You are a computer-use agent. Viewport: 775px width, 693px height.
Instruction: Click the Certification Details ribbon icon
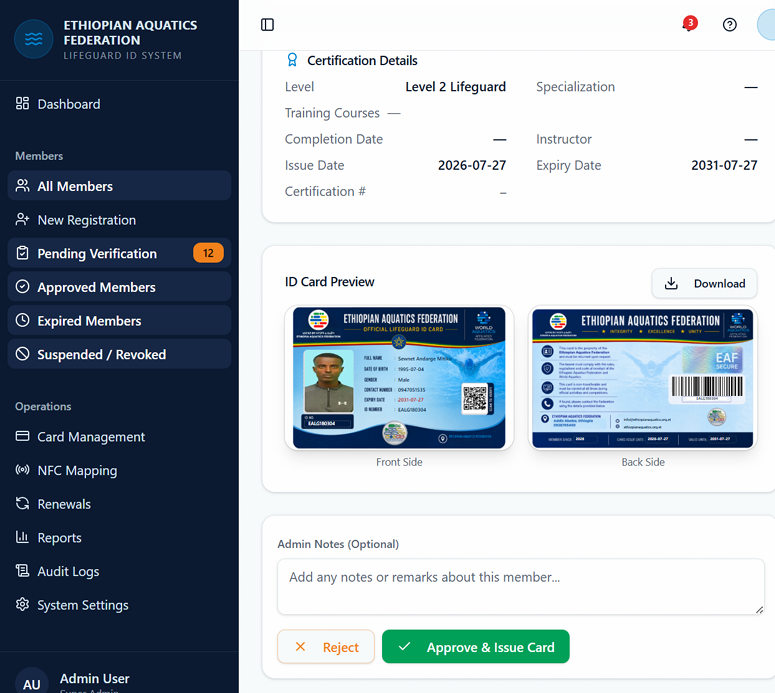[x=292, y=60]
